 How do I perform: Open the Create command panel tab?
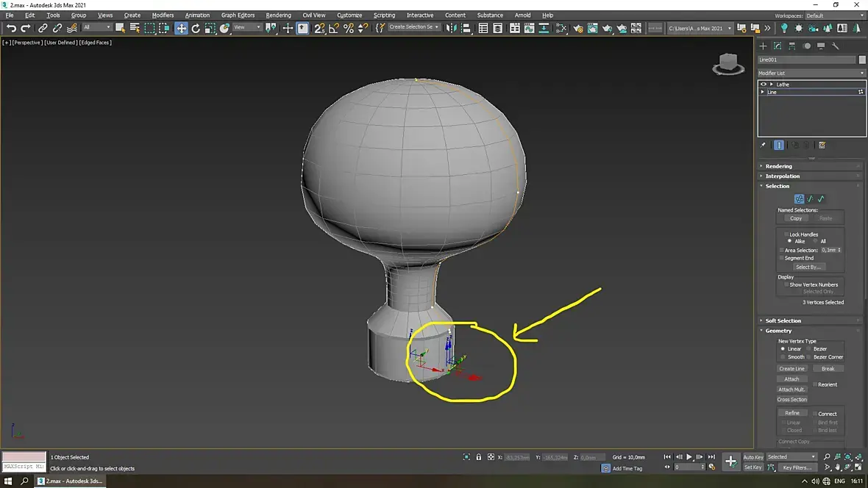(x=764, y=46)
